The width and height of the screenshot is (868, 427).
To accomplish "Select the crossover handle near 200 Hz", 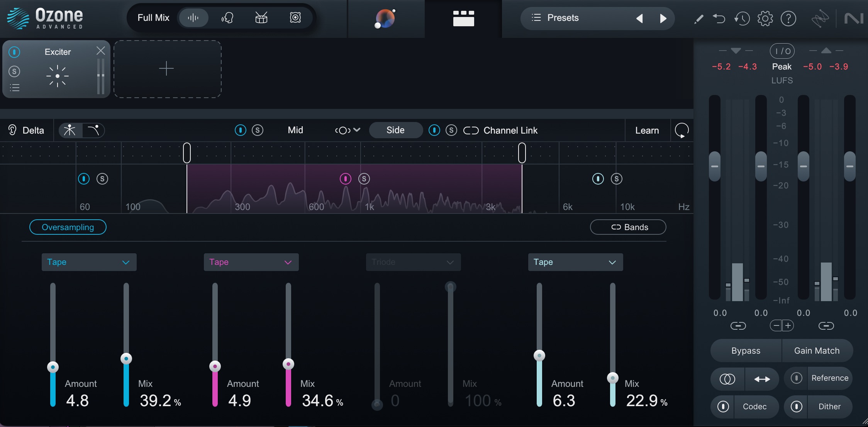I will click(187, 153).
